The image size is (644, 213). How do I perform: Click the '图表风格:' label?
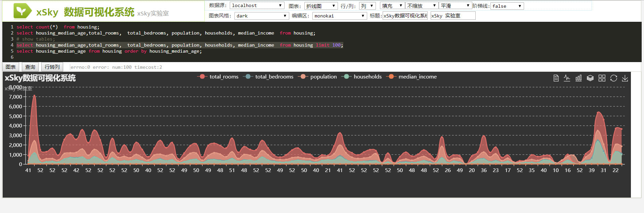(x=220, y=16)
